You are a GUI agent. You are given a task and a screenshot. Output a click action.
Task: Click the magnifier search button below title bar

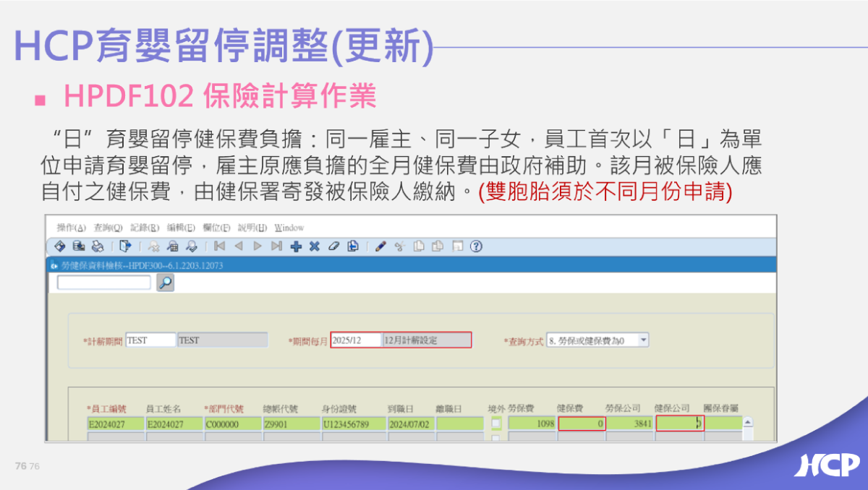pyautogui.click(x=166, y=283)
